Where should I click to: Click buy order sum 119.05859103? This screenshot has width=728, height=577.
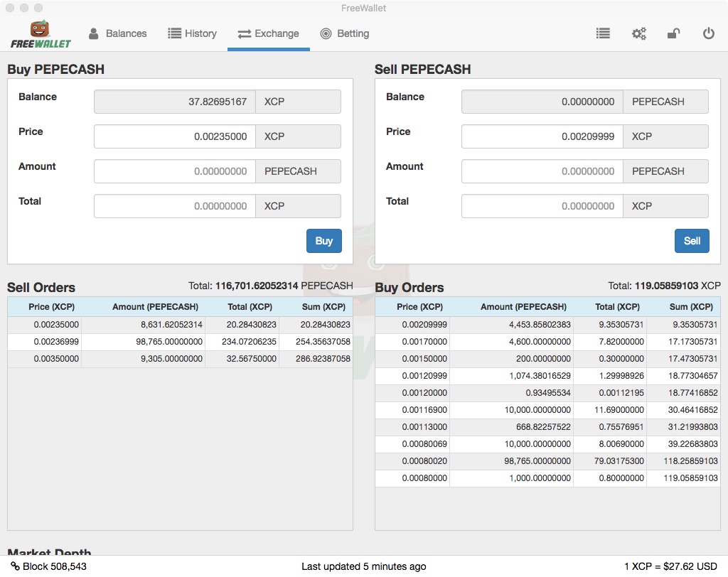[690, 478]
